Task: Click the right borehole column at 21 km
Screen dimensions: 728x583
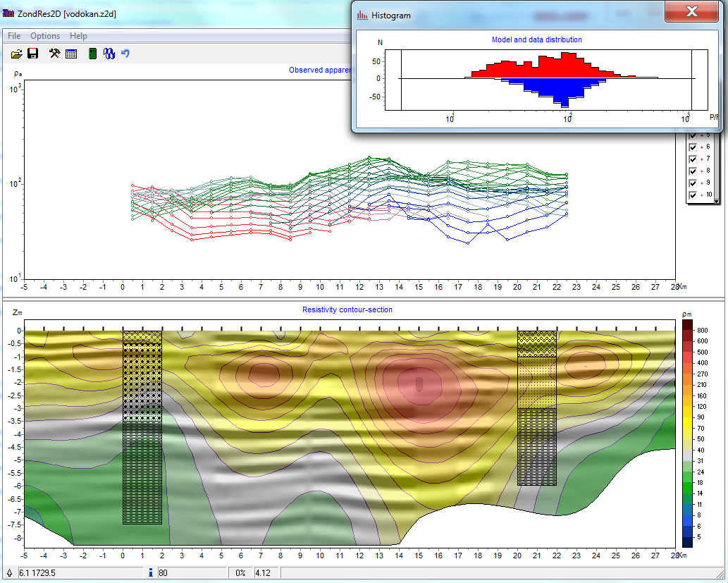Action: click(537, 407)
